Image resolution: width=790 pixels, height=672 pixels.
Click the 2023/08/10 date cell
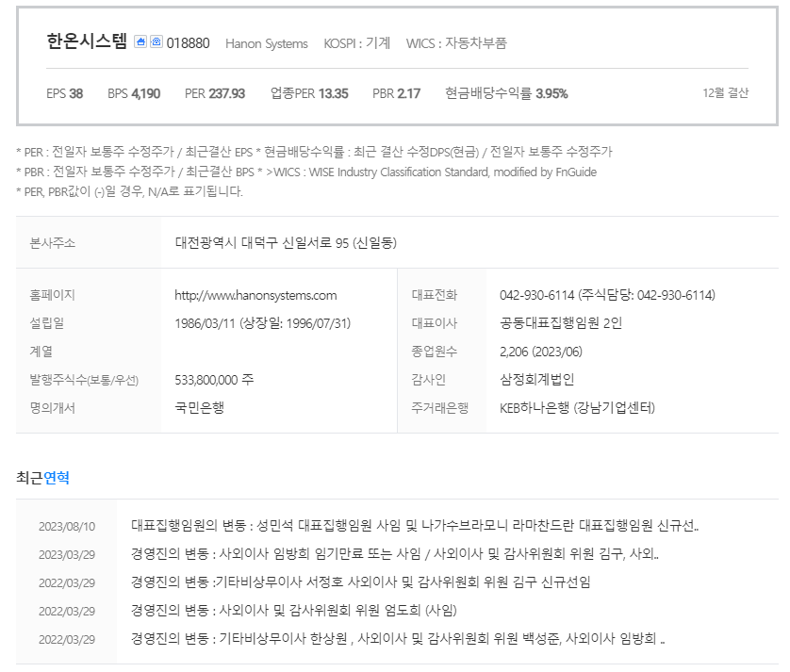click(x=67, y=527)
